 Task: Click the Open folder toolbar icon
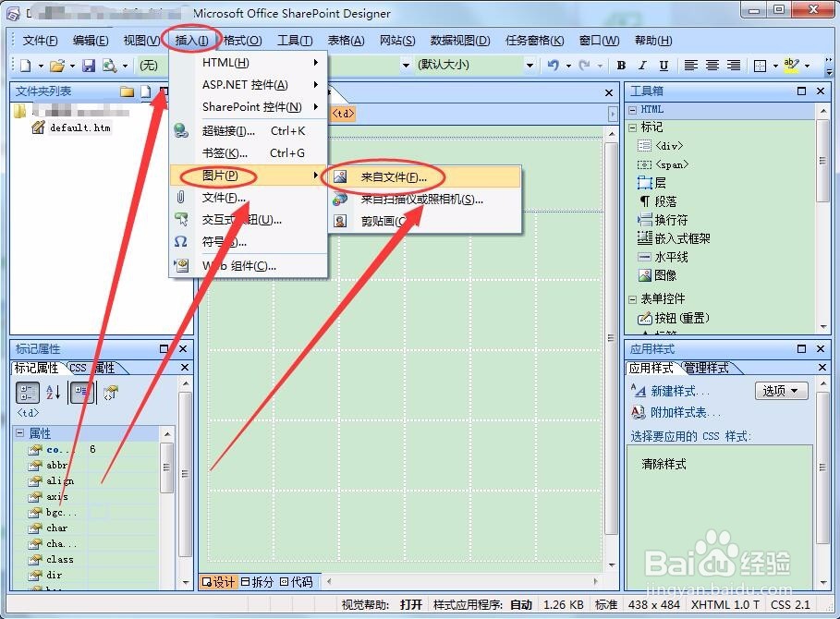[x=56, y=66]
